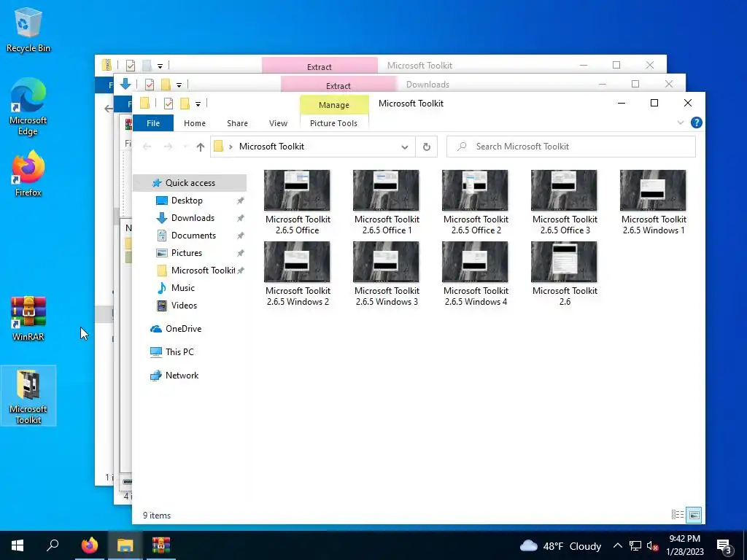Select the Microsoft Toolkit 2.6 thumbnail
This screenshot has width=747, height=560.
tap(564, 262)
